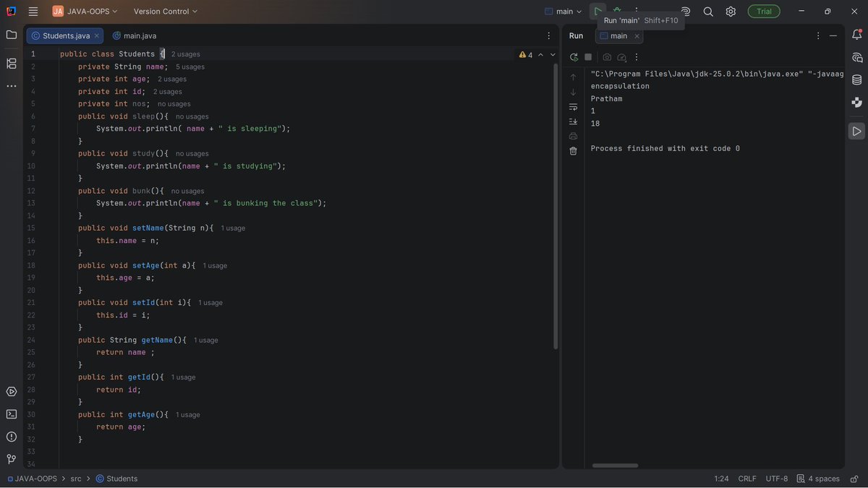The height and width of the screenshot is (488, 868).
Task: Click '1 usage' hint beside setName method
Action: pyautogui.click(x=233, y=228)
